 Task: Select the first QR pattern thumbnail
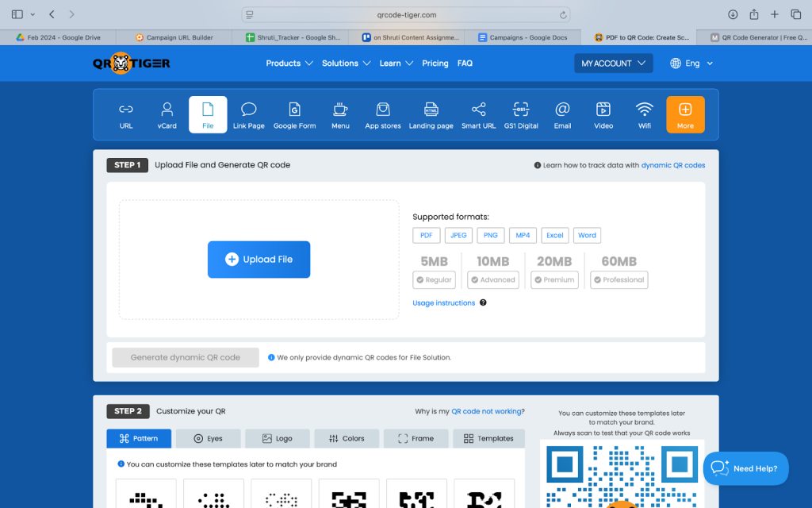(x=146, y=496)
